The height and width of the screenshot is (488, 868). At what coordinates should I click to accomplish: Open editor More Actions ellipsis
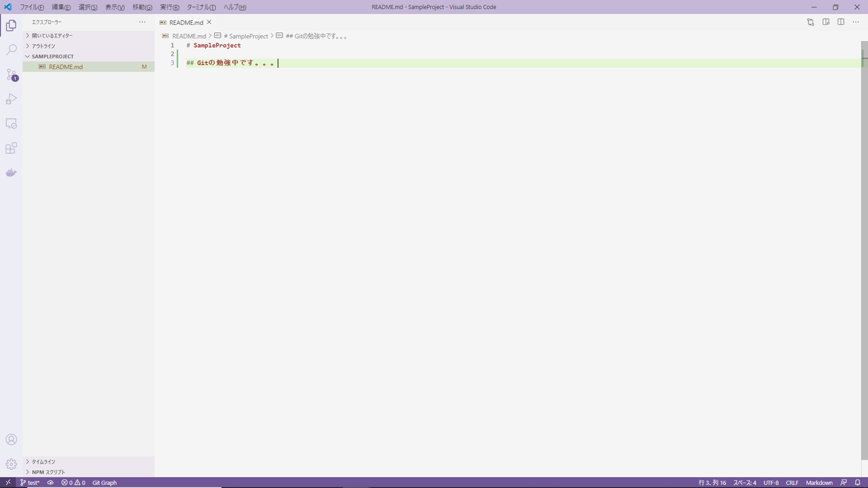click(856, 22)
